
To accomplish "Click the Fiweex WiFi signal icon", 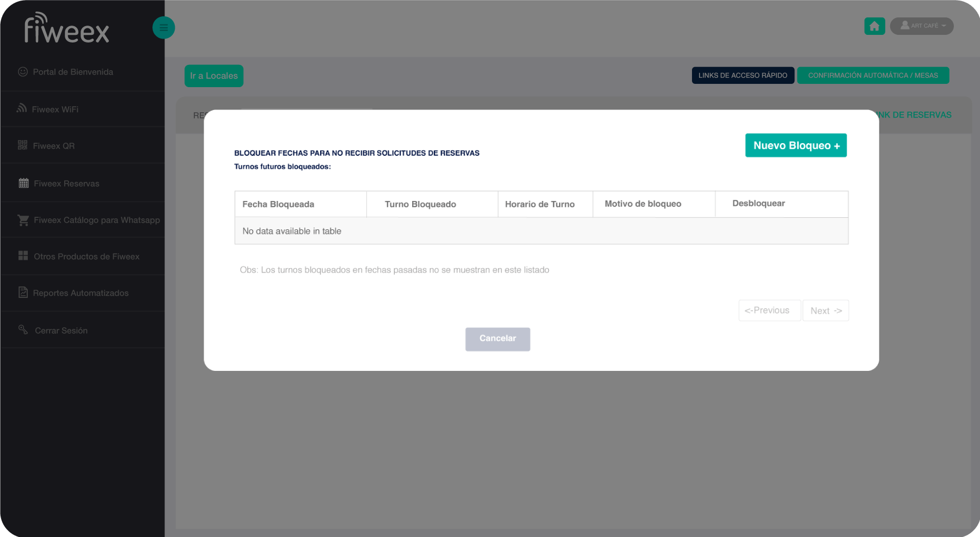I will tap(22, 109).
